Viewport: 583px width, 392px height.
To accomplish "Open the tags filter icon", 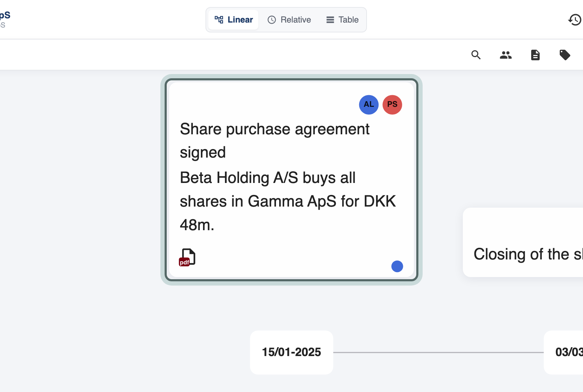I will click(565, 55).
